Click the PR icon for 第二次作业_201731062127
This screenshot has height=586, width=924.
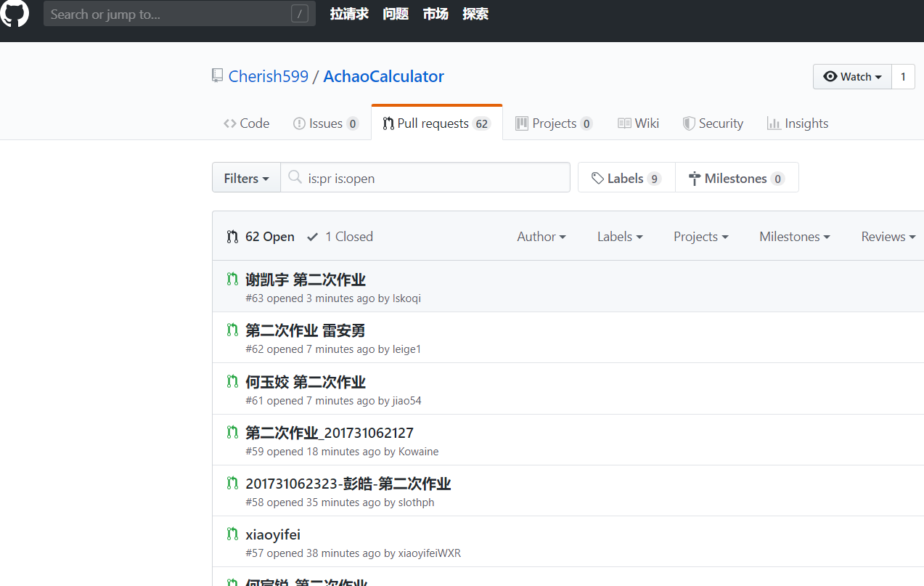click(232, 432)
